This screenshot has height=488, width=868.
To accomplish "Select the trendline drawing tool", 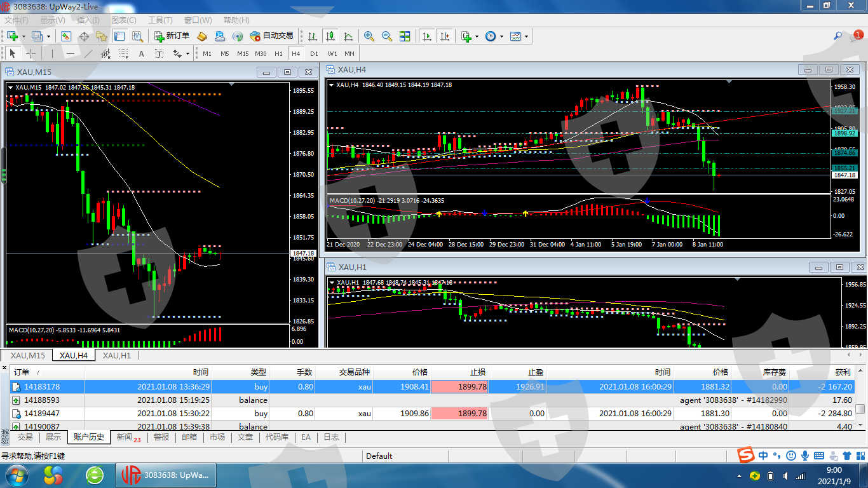I will coord(88,54).
